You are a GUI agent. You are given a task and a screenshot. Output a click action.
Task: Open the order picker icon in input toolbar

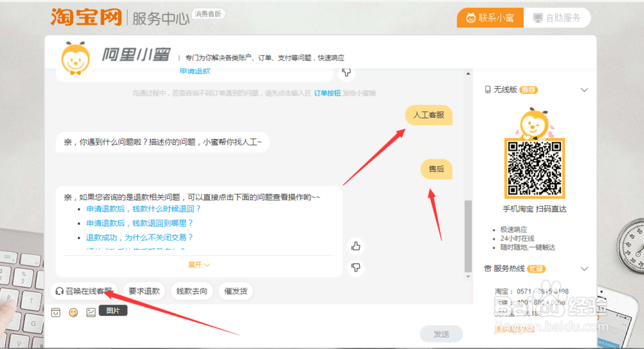click(56, 312)
